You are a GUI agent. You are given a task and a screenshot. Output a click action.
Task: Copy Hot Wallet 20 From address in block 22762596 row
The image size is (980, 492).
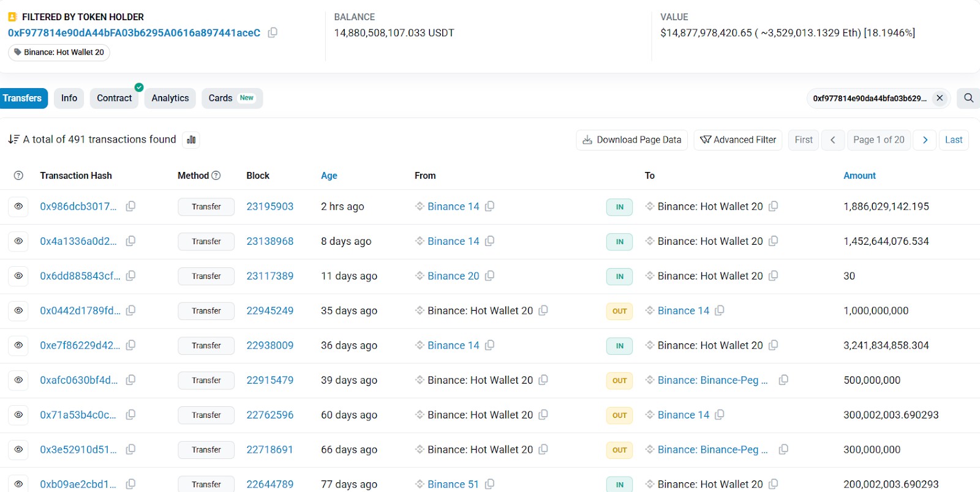[543, 415]
